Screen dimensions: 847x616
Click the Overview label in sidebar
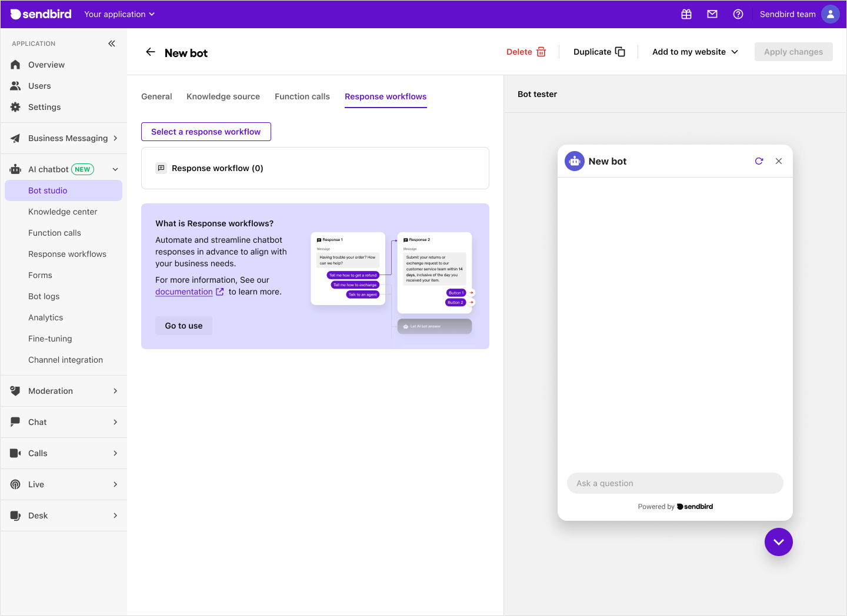pos(46,65)
